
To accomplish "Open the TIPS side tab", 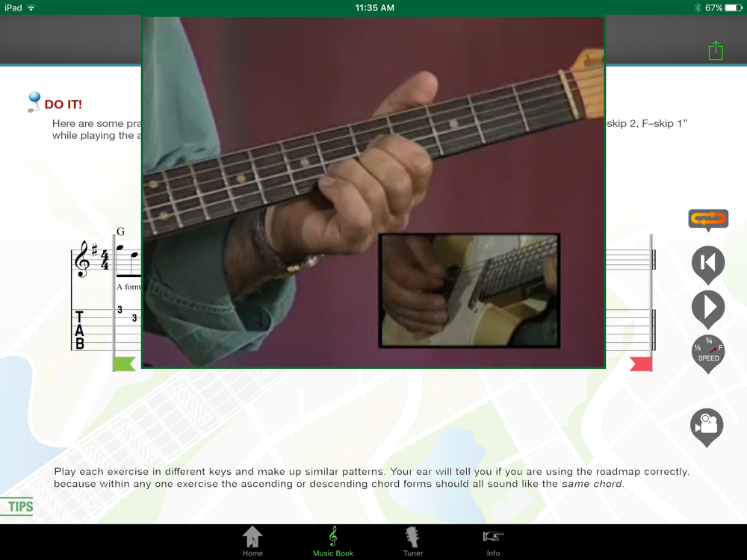I will 18,507.
